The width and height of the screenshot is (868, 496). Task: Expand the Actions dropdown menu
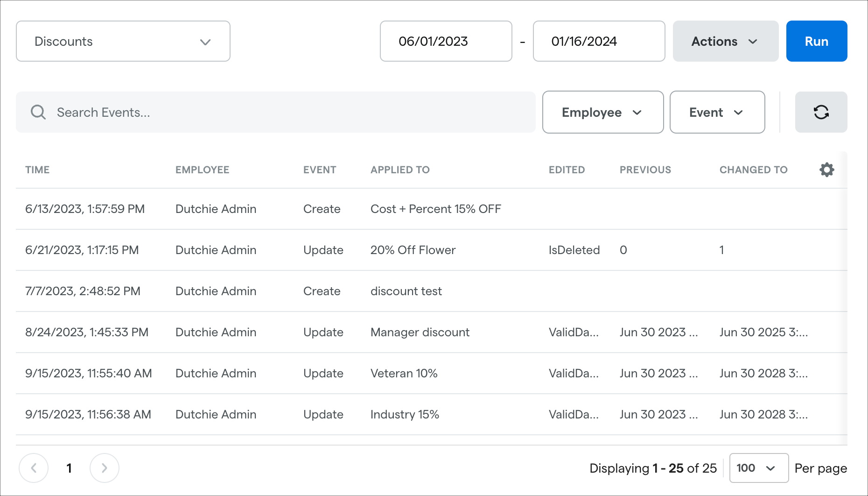click(x=725, y=41)
